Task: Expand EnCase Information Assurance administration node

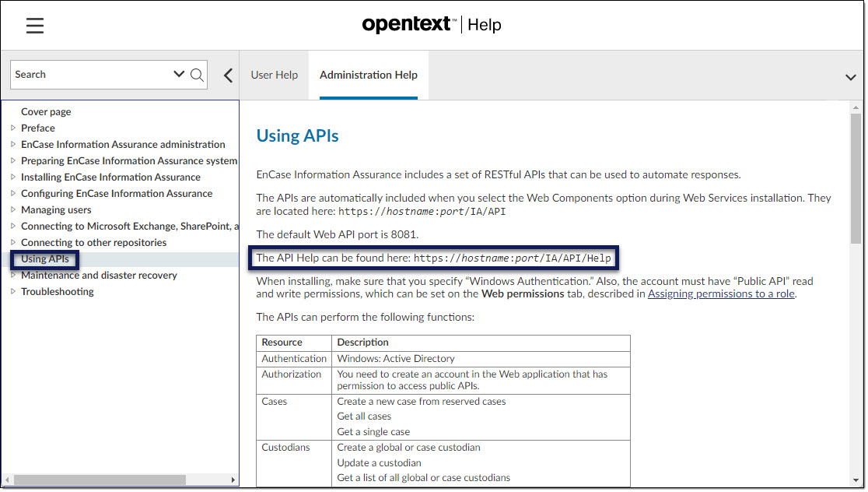Action: 13,144
